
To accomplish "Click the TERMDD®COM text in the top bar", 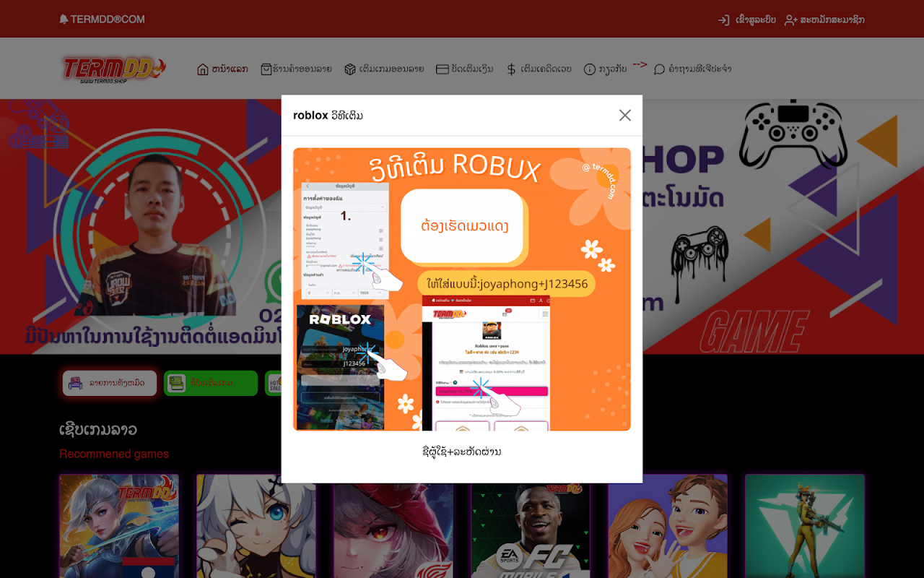I will click(108, 20).
